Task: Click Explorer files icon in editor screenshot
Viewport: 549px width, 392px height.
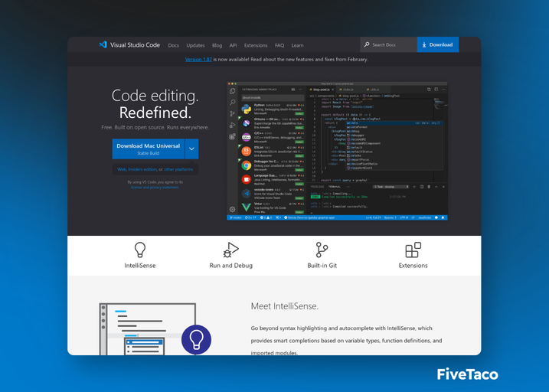Action: (x=232, y=91)
